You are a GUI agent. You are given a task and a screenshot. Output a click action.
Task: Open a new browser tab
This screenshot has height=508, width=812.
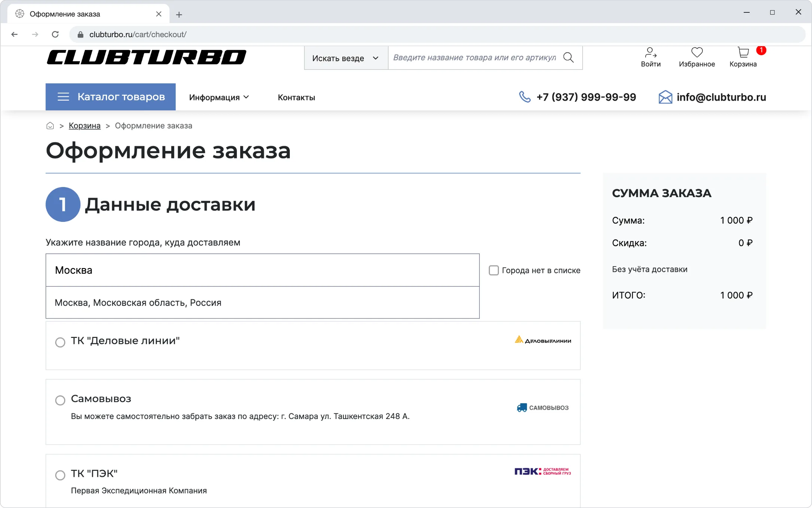(x=179, y=15)
